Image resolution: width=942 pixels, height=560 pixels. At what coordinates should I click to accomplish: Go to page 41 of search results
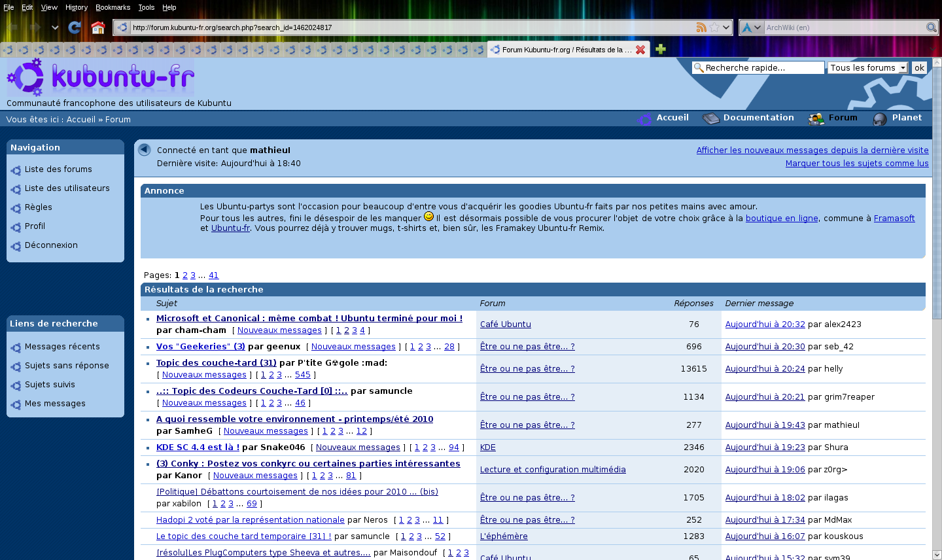tap(214, 275)
